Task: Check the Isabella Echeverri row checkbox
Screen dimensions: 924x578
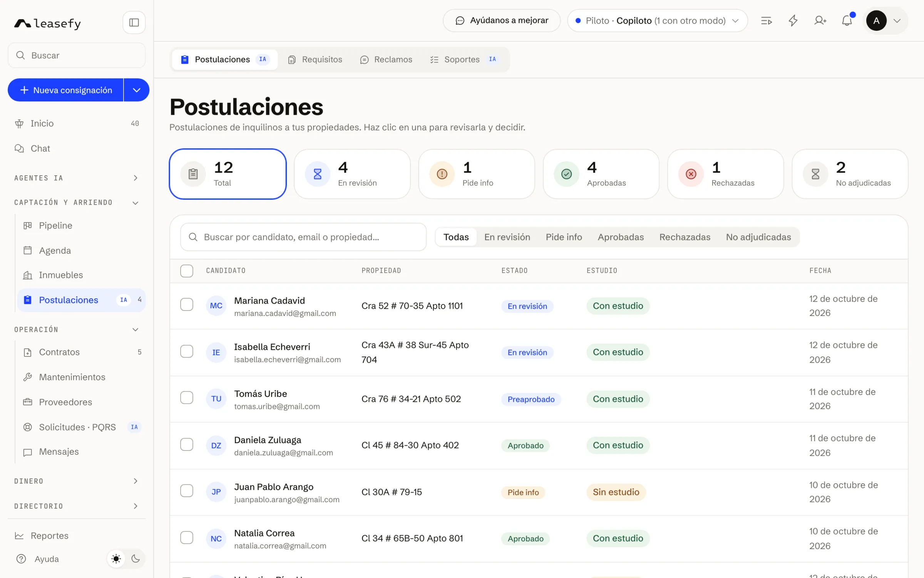Action: click(x=187, y=351)
